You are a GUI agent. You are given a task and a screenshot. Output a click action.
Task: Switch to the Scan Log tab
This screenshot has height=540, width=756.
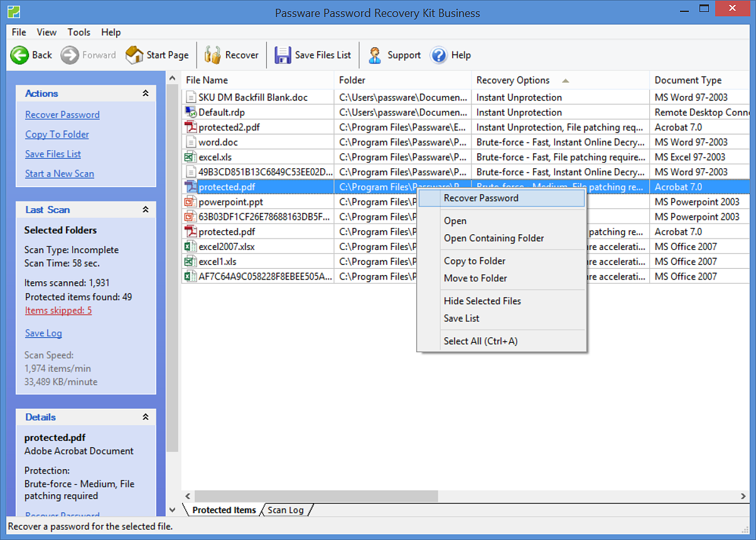(286, 510)
